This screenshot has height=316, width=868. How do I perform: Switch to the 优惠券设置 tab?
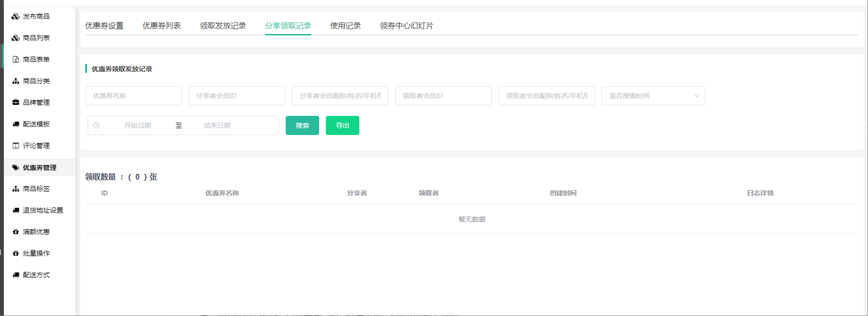pos(104,26)
